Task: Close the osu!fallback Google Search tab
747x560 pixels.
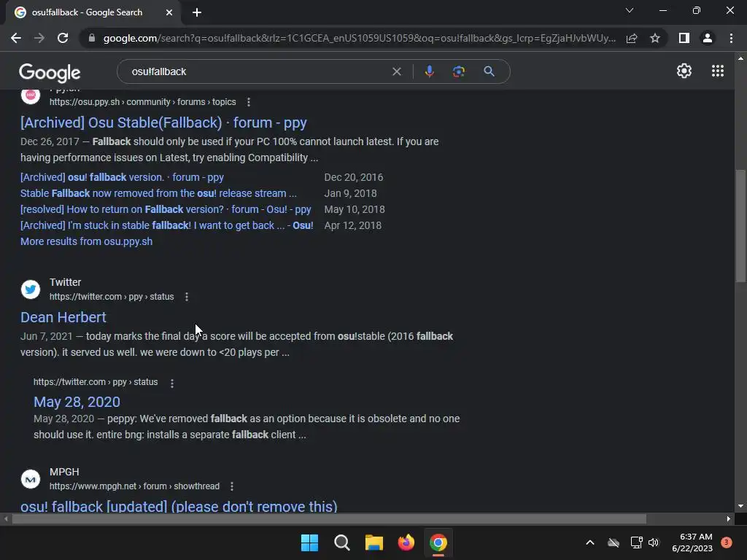Action: point(169,12)
